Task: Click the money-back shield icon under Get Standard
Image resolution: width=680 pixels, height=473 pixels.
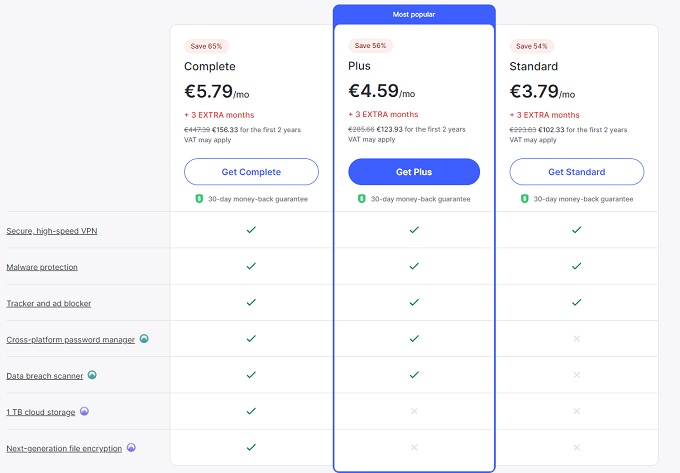Action: click(x=524, y=199)
